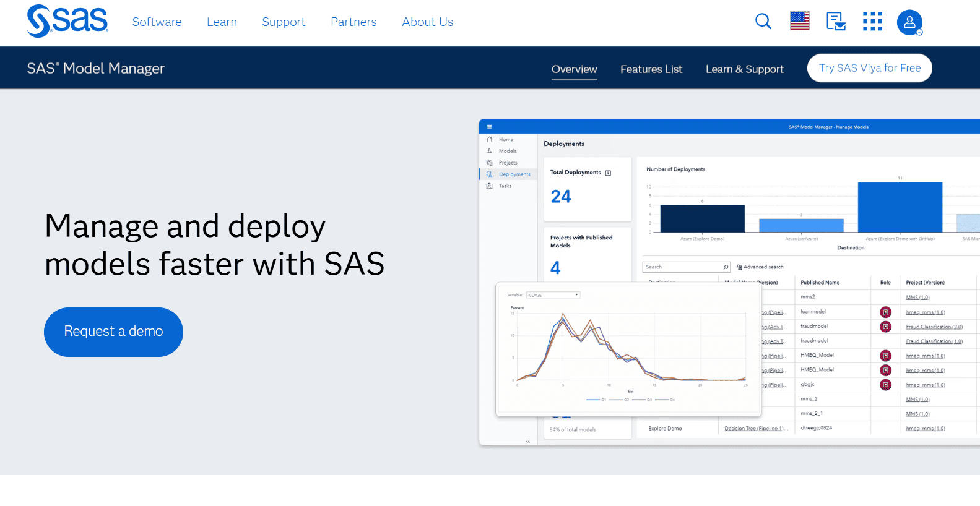The height and width of the screenshot is (506, 980).
Task: Switch to the Features List tab
Action: pos(651,69)
